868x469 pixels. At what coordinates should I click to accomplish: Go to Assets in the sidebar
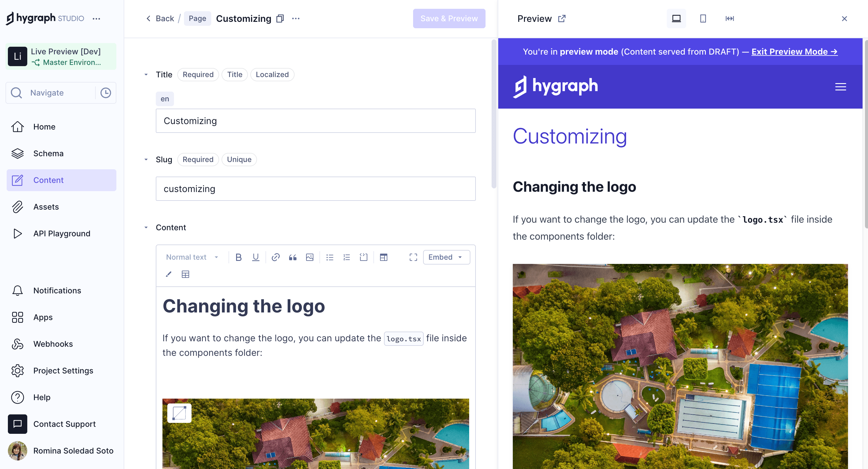(46, 207)
